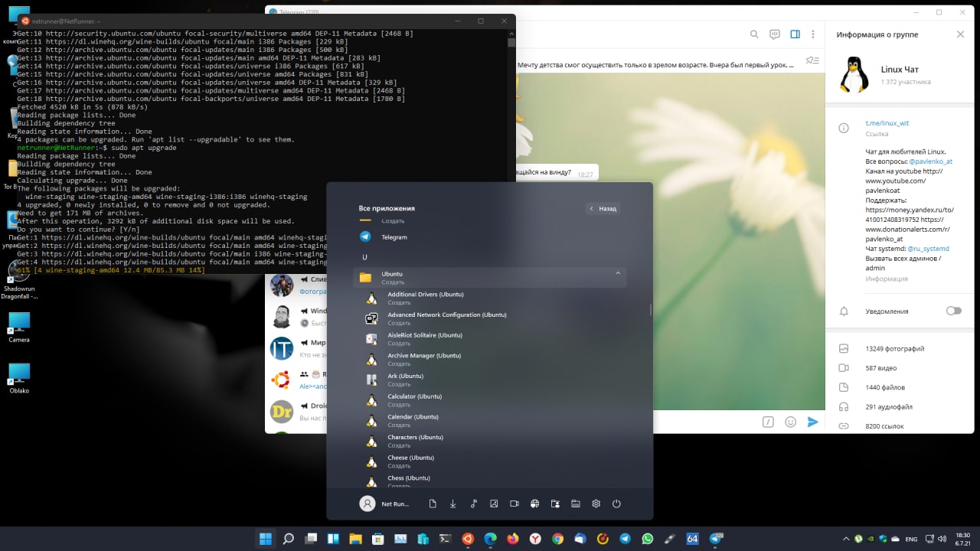This screenshot has width=980, height=551.
Task: Open Shadowrun Dragonfall desktop shortcut
Action: pos(19,279)
